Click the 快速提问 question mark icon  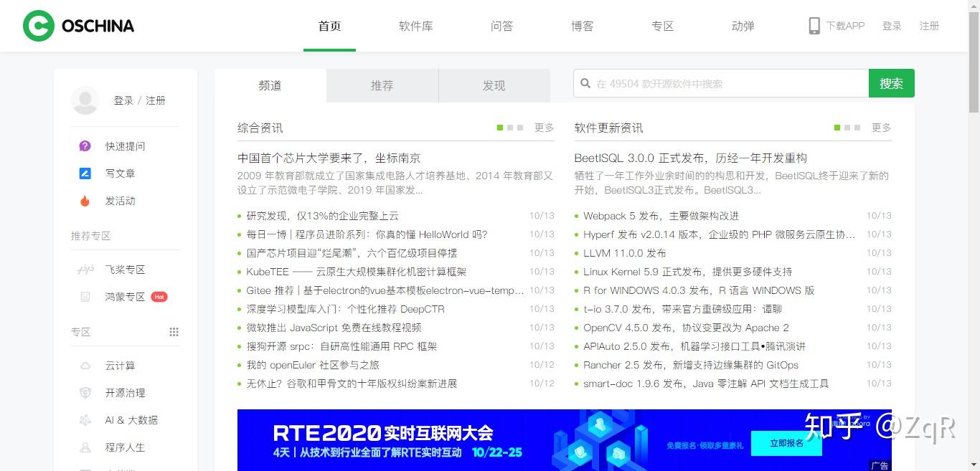(x=85, y=146)
